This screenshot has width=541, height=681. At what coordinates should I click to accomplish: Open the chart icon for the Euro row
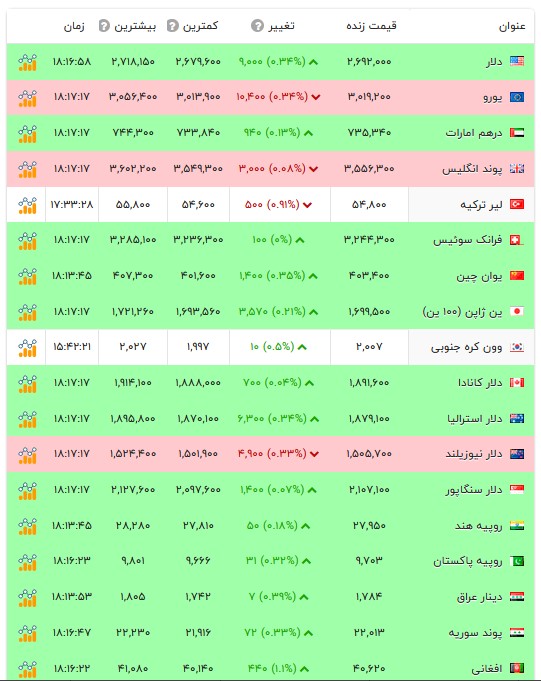point(27,98)
